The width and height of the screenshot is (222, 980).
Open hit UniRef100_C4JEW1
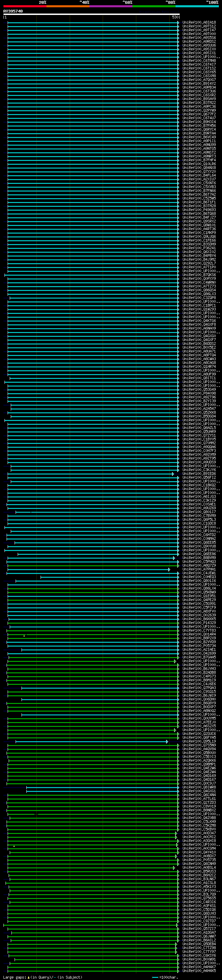click(x=199, y=573)
